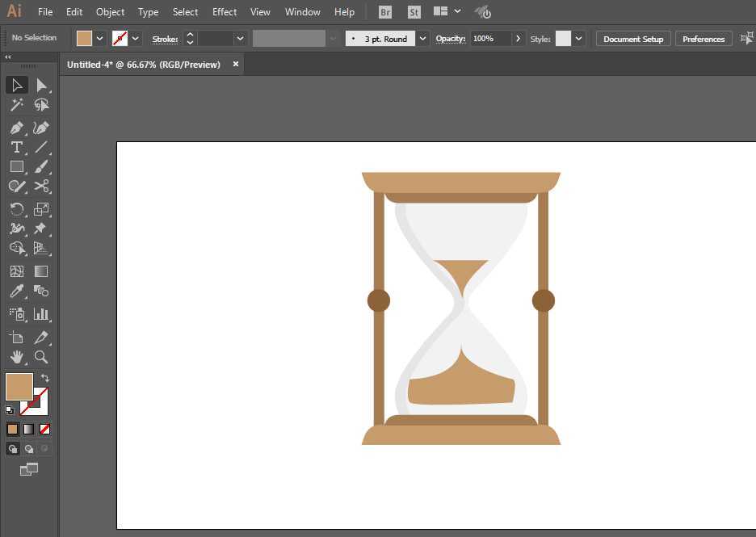Pick the Magic Wand tool
This screenshot has height=537, width=756.
[x=16, y=105]
